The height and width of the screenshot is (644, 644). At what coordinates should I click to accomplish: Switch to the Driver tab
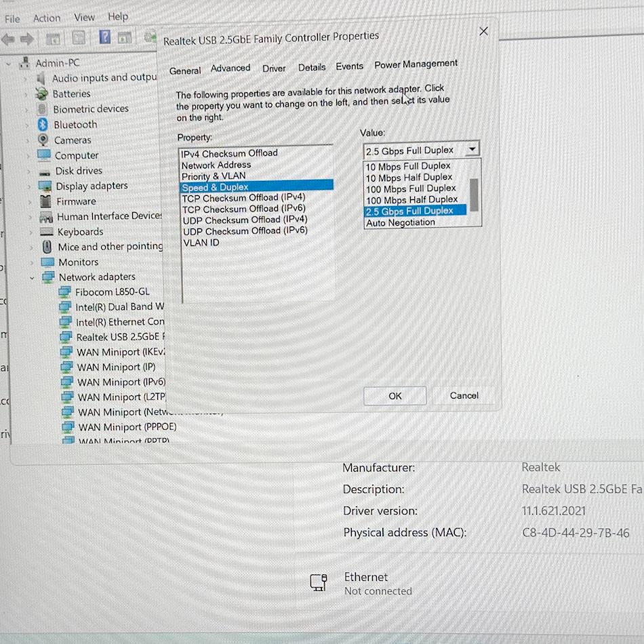coord(274,68)
